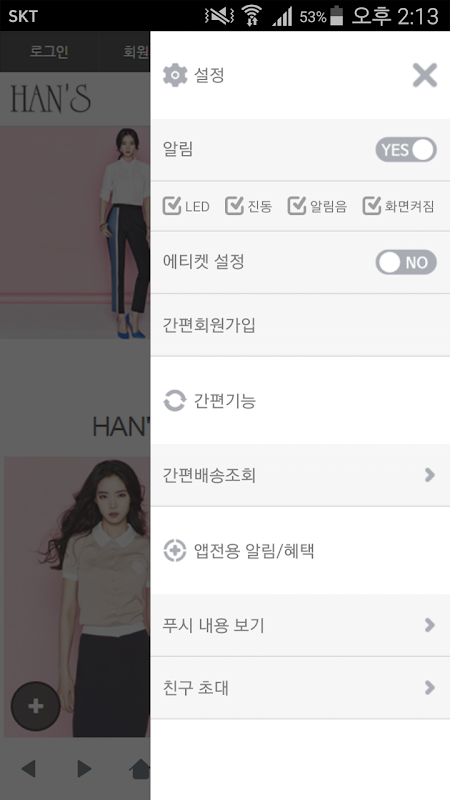Open 간편배송조회 via its chevron
Screen dimensions: 450x800
pyautogui.click(x=430, y=475)
